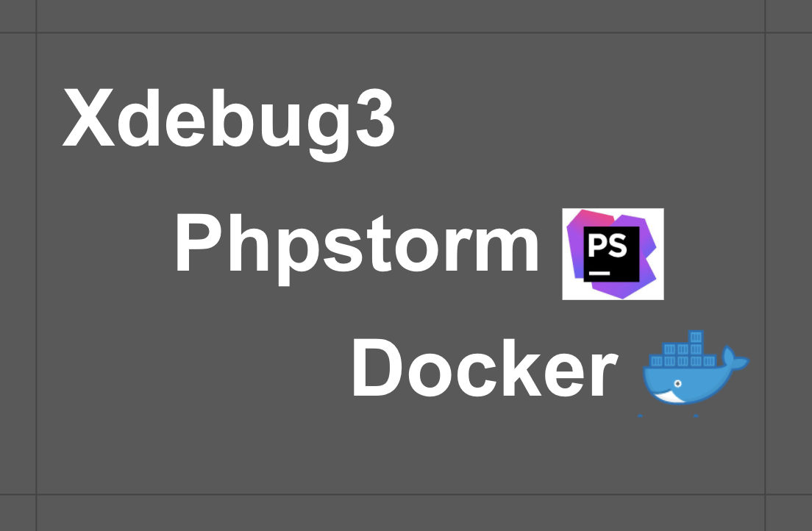Select the Xdebug3 heading text
The width and height of the screenshot is (812, 531).
(229, 124)
